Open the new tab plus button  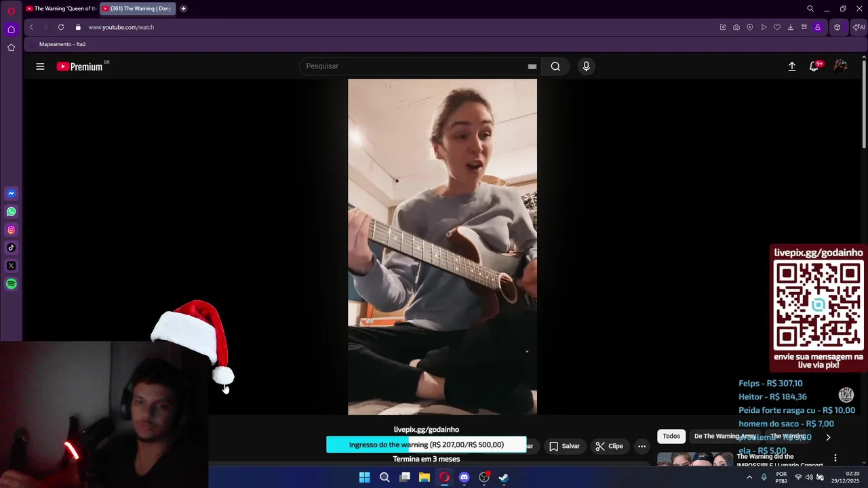click(183, 9)
